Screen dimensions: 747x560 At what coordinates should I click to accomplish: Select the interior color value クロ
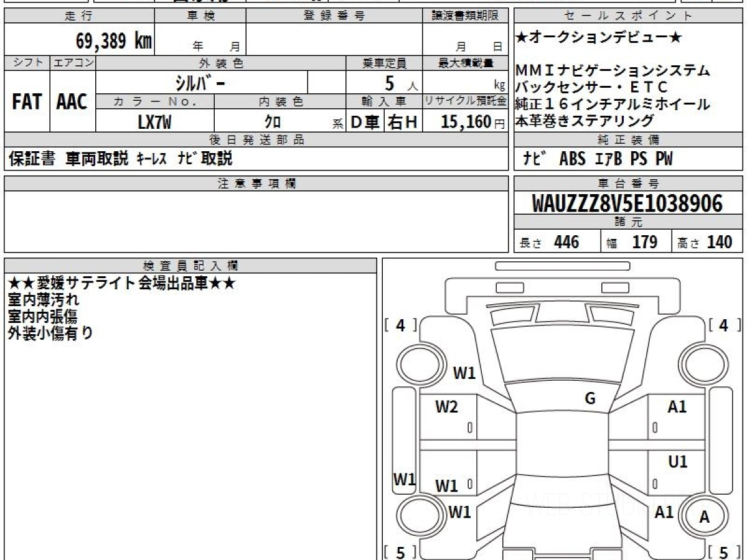click(273, 122)
